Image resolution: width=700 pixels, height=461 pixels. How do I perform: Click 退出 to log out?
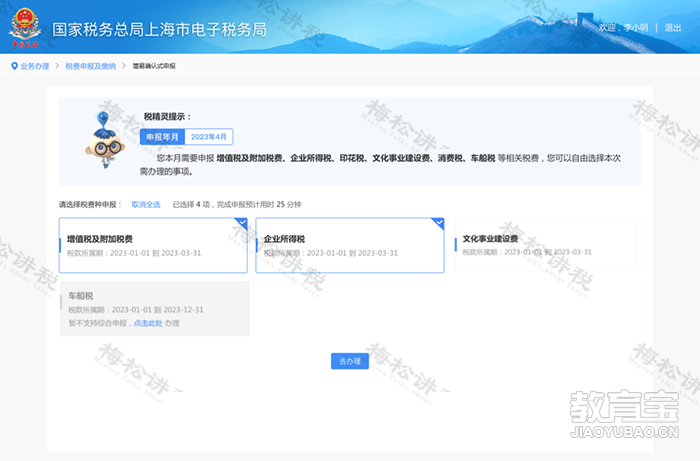click(x=673, y=28)
